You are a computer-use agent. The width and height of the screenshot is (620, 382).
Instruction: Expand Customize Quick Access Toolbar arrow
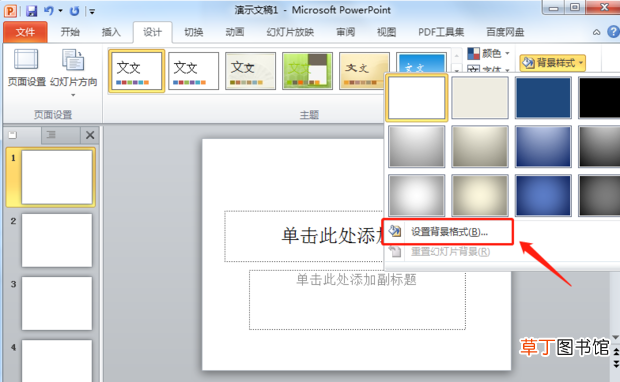tap(92, 11)
